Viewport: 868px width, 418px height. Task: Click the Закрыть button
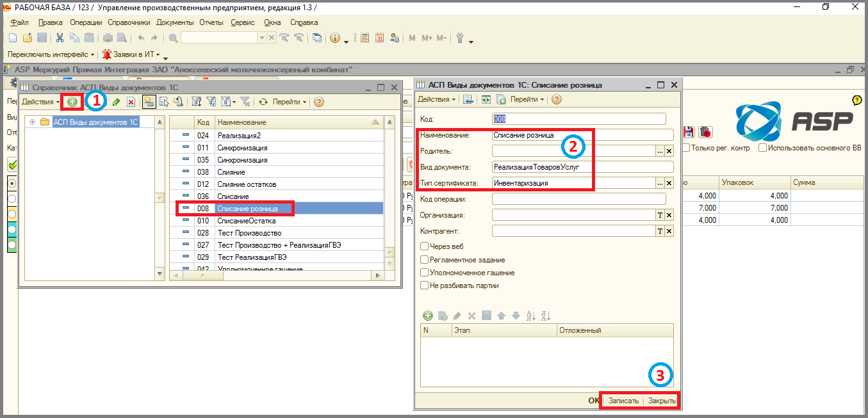click(662, 401)
